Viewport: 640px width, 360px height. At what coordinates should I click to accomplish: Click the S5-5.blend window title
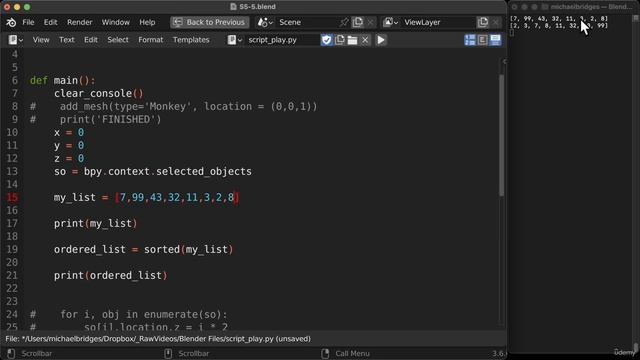point(257,7)
